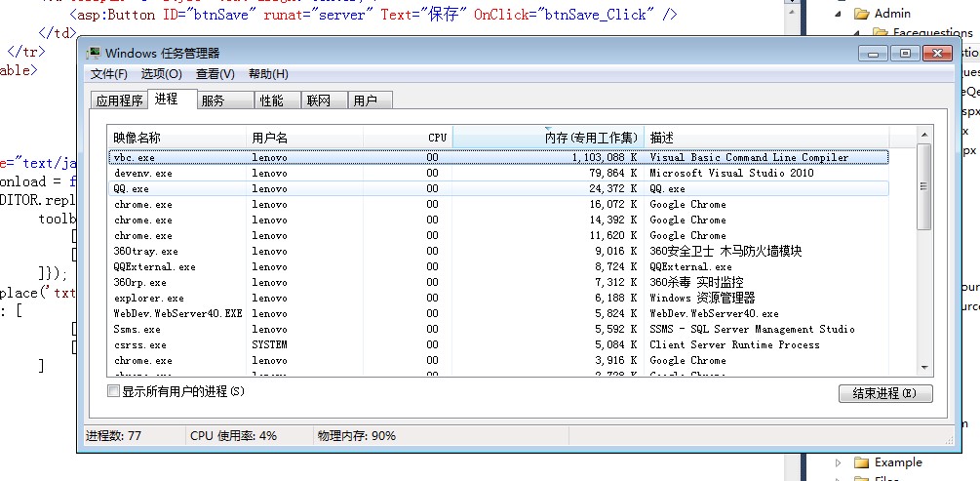Select the Facequestions folder icon
Viewport: 980px width, 481px height.
coord(880,32)
